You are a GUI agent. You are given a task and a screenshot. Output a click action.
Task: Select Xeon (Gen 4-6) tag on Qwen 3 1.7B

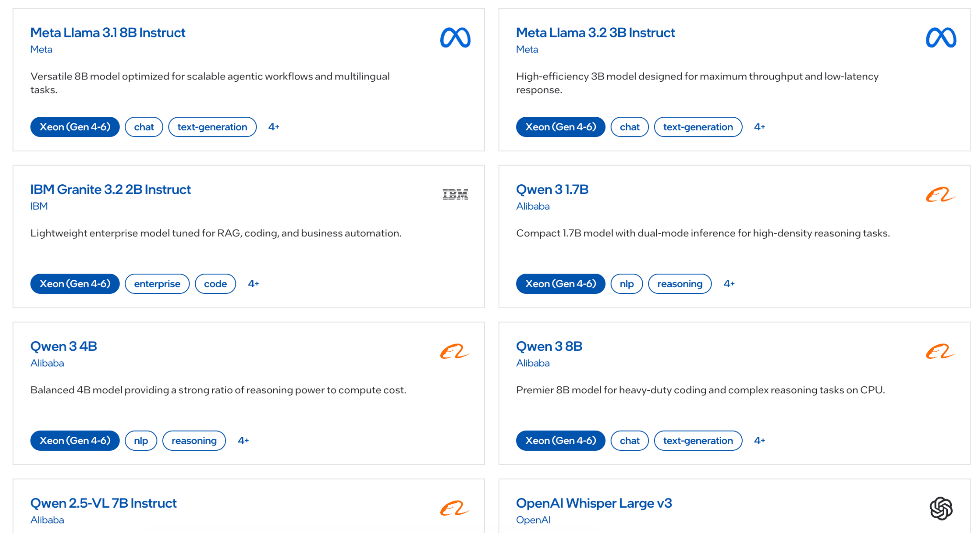(561, 284)
